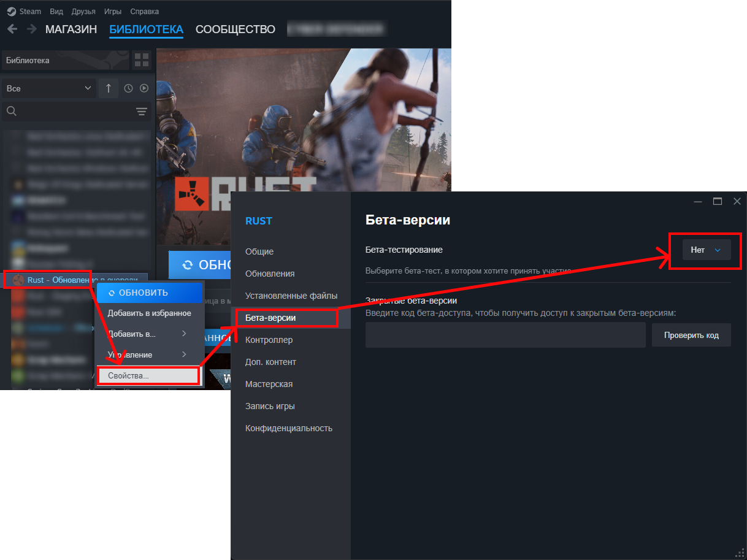Open advanced filter options icon
Image resolution: width=747 pixels, height=560 pixels.
[x=142, y=111]
